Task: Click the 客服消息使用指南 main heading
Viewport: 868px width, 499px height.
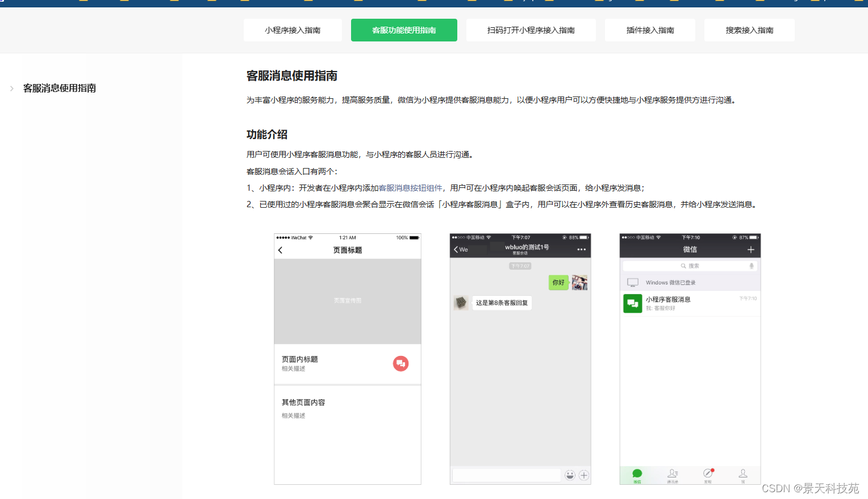Action: click(292, 76)
